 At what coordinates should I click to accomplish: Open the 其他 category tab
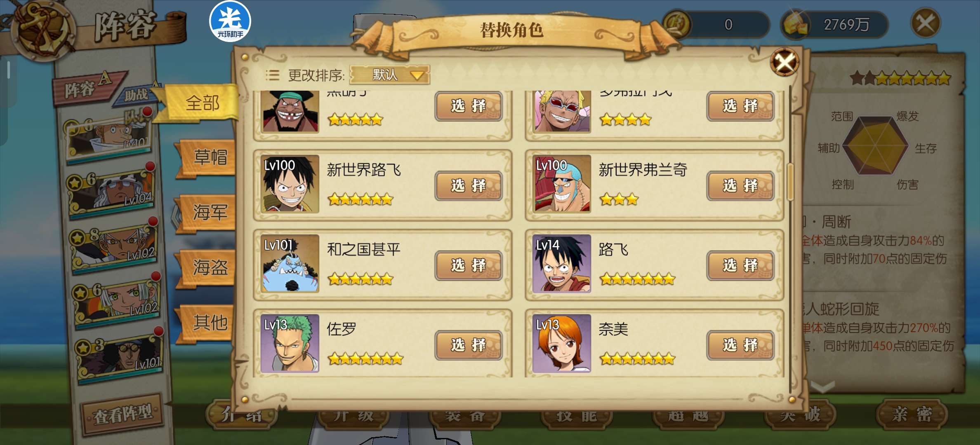tap(210, 323)
